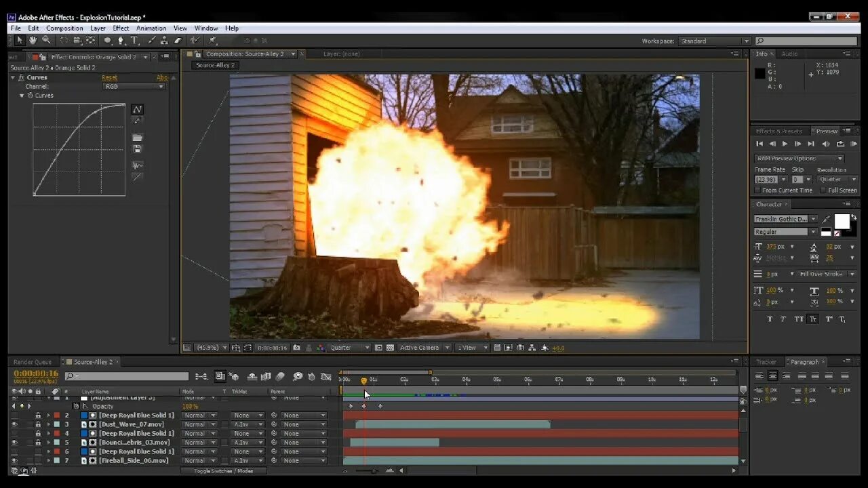The height and width of the screenshot is (488, 868).
Task: Select the Hand tool
Action: [x=33, y=41]
